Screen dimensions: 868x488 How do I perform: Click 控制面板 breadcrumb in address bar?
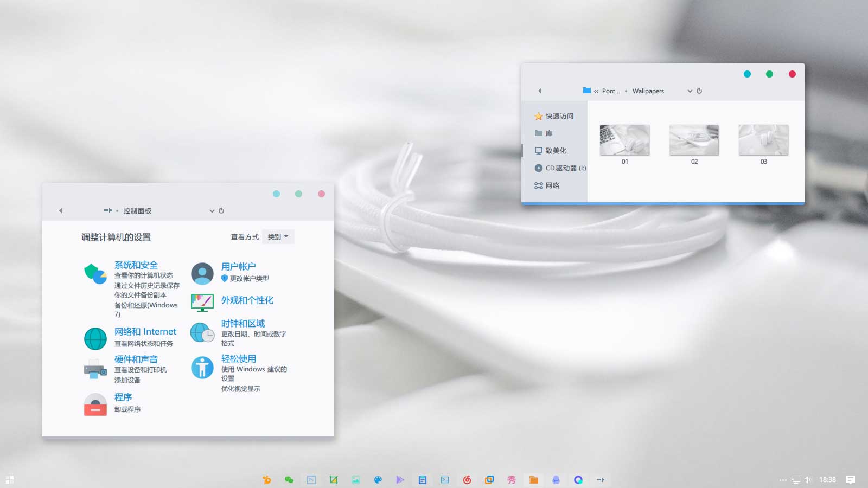click(x=137, y=211)
